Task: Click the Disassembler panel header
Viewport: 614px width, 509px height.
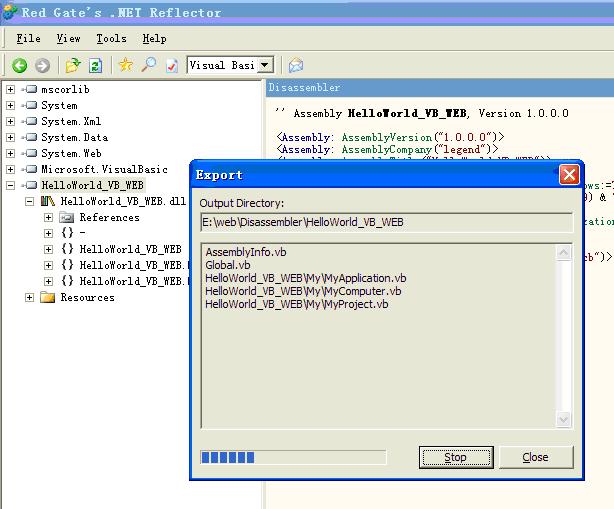Action: (440, 87)
